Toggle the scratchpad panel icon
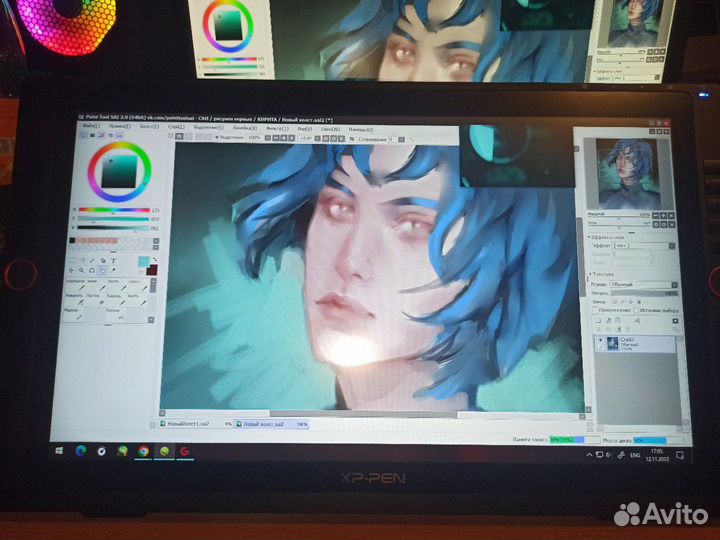This screenshot has width=720, height=540. click(x=120, y=135)
